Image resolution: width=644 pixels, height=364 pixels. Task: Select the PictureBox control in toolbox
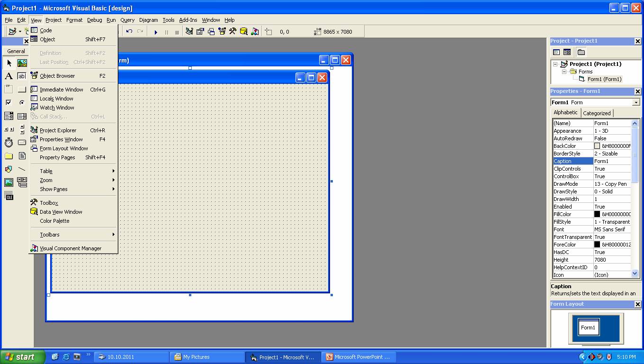22,63
